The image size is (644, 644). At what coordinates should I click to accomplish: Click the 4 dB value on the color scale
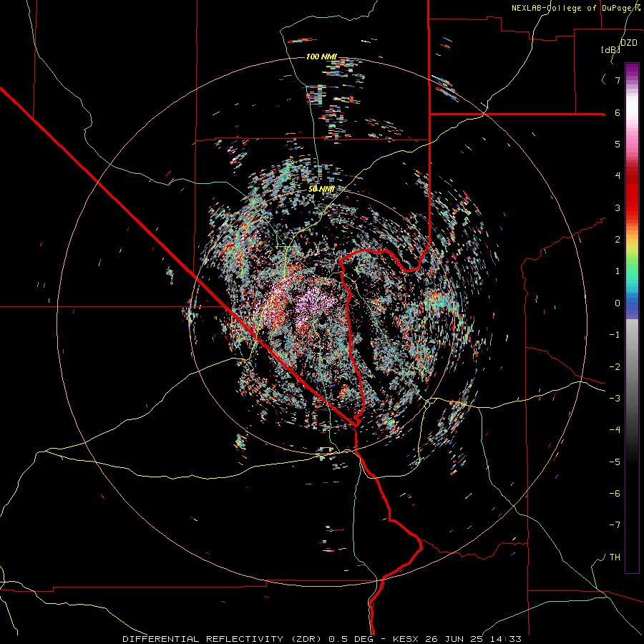tap(618, 176)
